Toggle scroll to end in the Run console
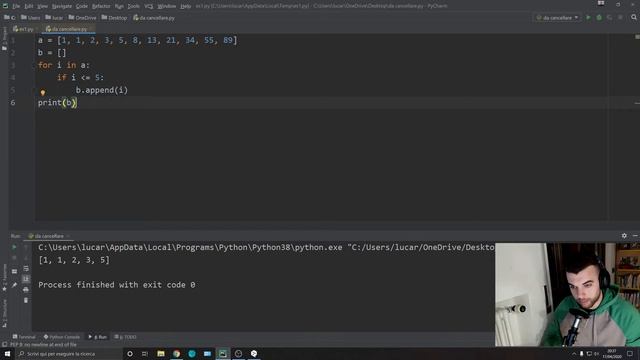The image size is (640, 360). coord(26,279)
